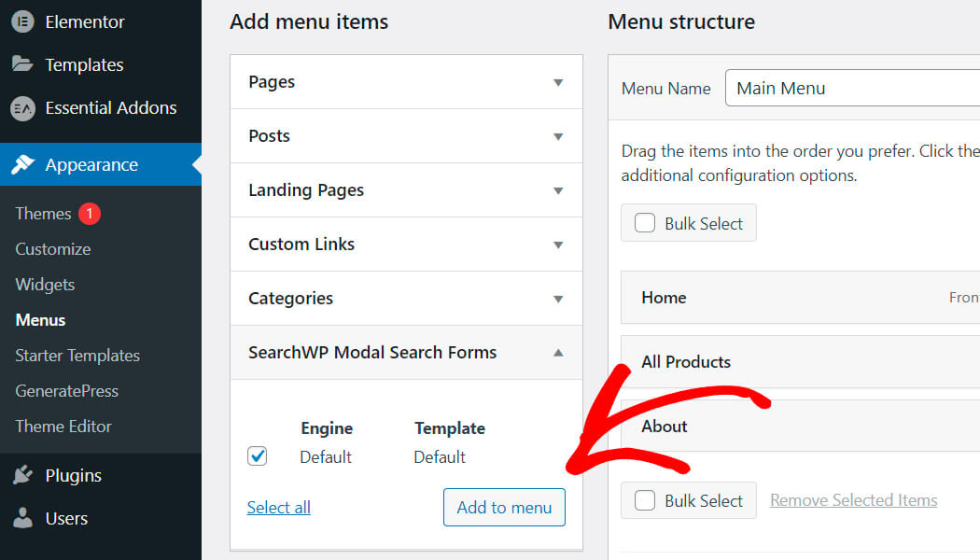Click the Posts accordion title

269,135
